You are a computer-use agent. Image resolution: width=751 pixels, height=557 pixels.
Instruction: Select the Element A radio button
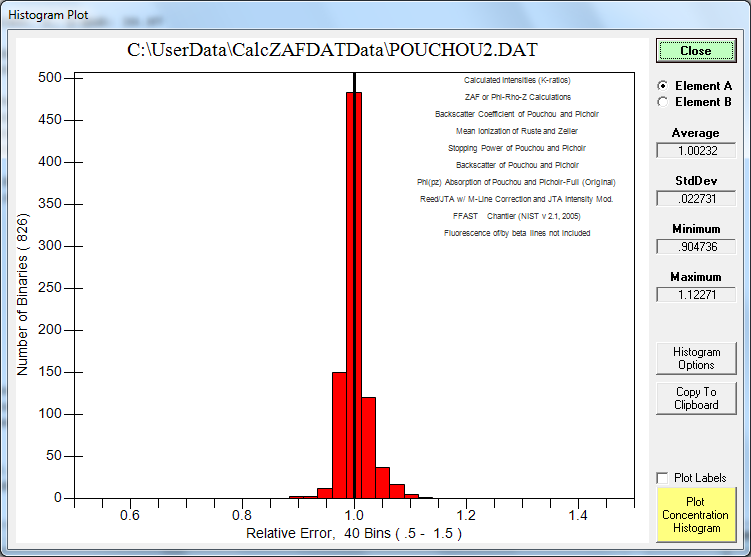point(662,86)
